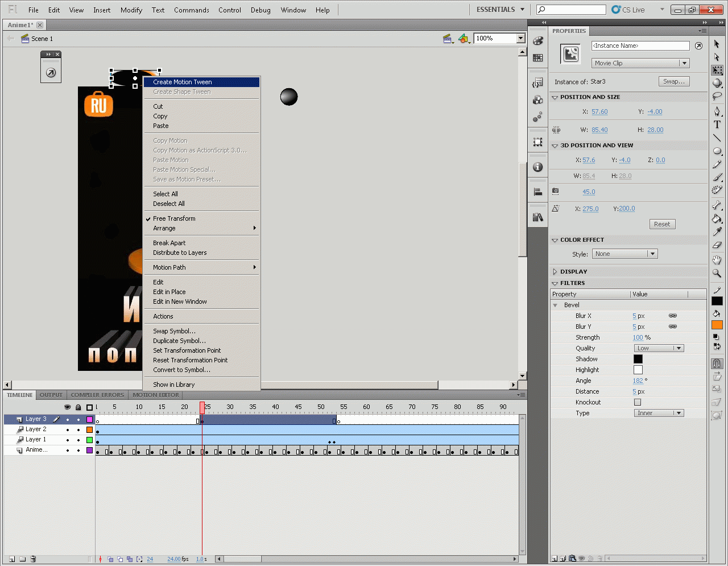
Task: Open the Color Effect Style dropdown
Action: (624, 254)
